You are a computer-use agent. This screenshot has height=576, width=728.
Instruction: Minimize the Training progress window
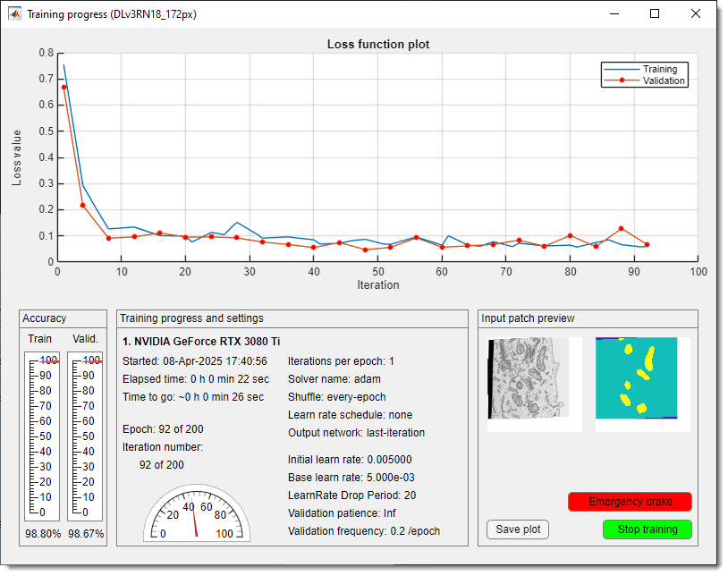614,14
